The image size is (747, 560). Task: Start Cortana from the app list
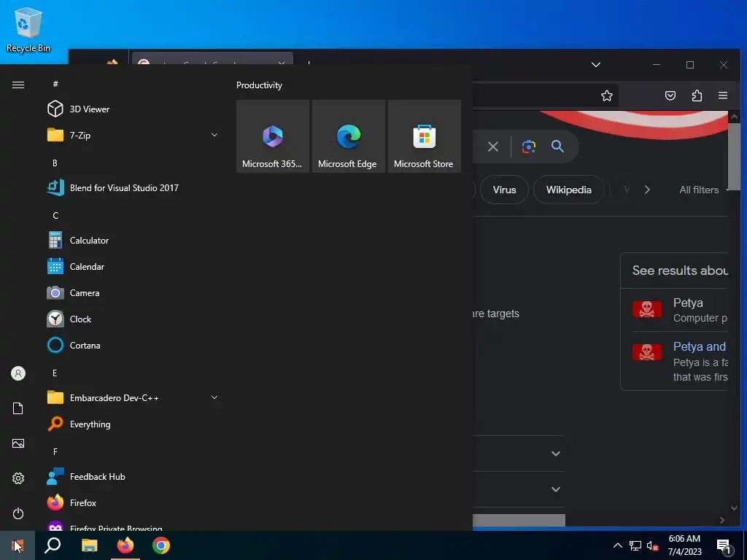pyautogui.click(x=133, y=345)
